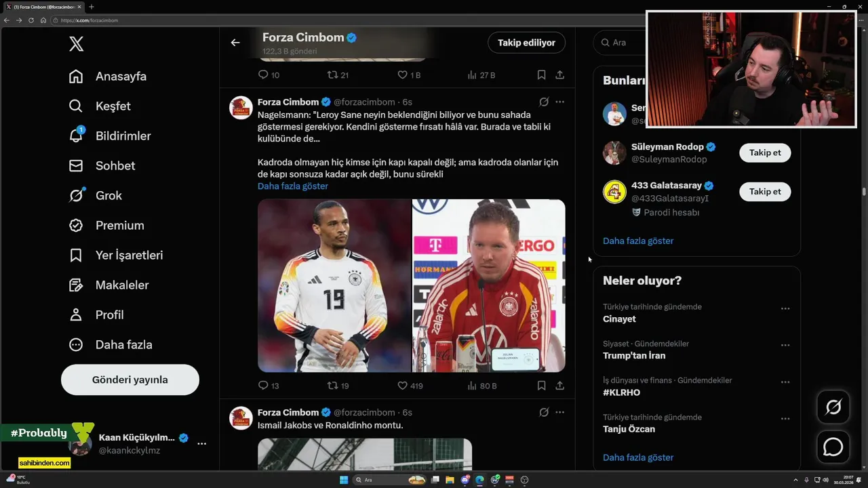
Task: Share the Nagelsmann post
Action: tap(559, 386)
